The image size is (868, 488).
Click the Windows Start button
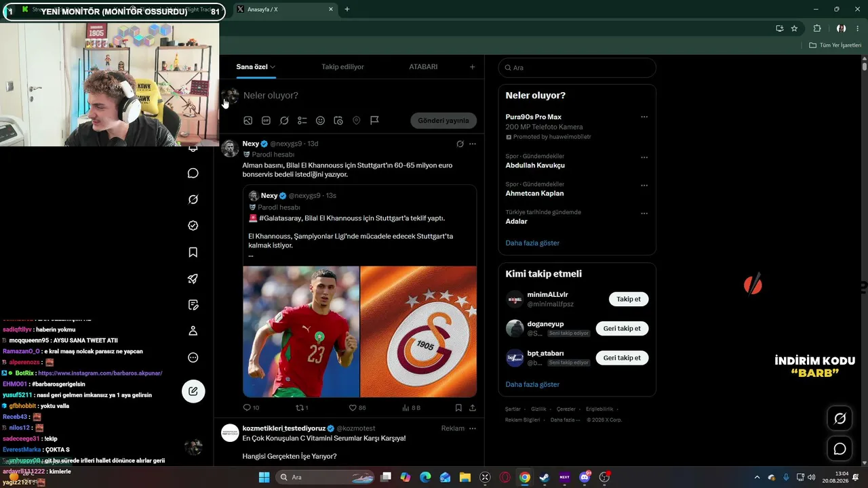click(264, 477)
